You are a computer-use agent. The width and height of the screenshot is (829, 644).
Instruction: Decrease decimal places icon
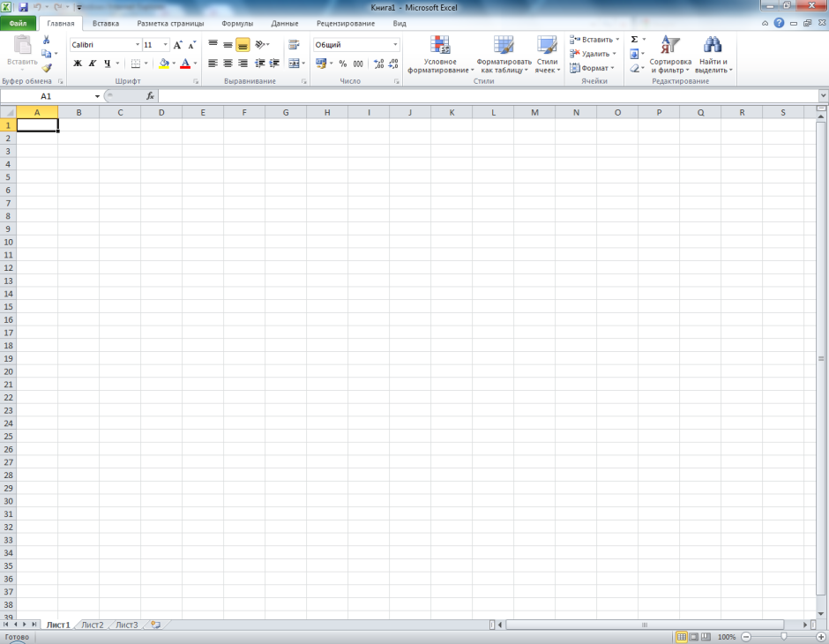point(392,64)
